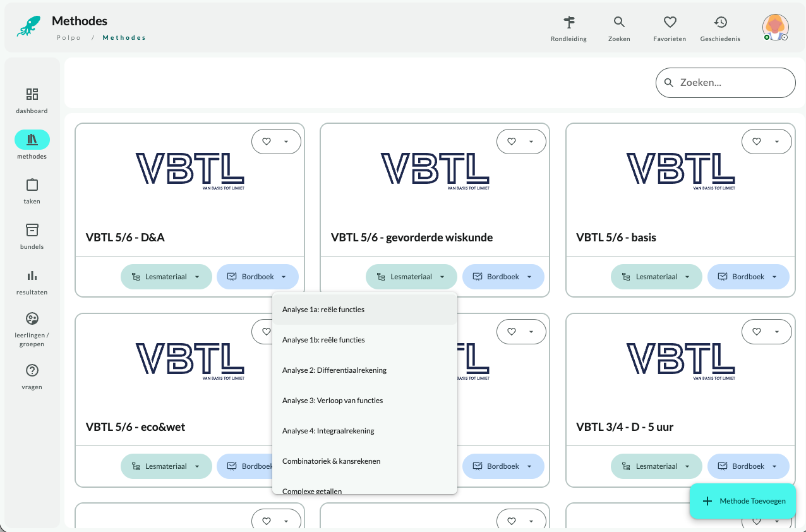The image size is (806, 532).
Task: Open Bordboek dropdown for VBTL 3/4 - D - 5 uur
Action: pos(749,466)
